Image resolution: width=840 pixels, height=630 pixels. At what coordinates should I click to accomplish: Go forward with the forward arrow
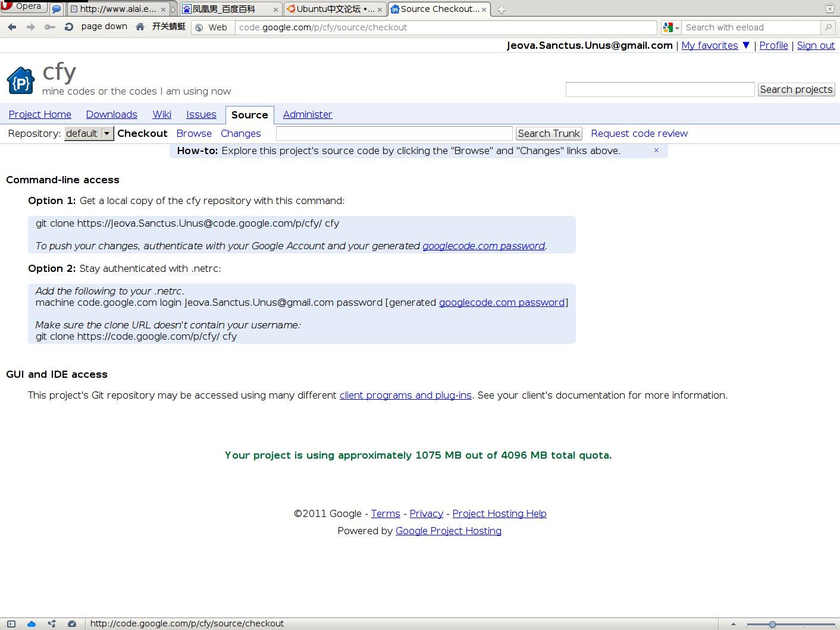(x=31, y=27)
